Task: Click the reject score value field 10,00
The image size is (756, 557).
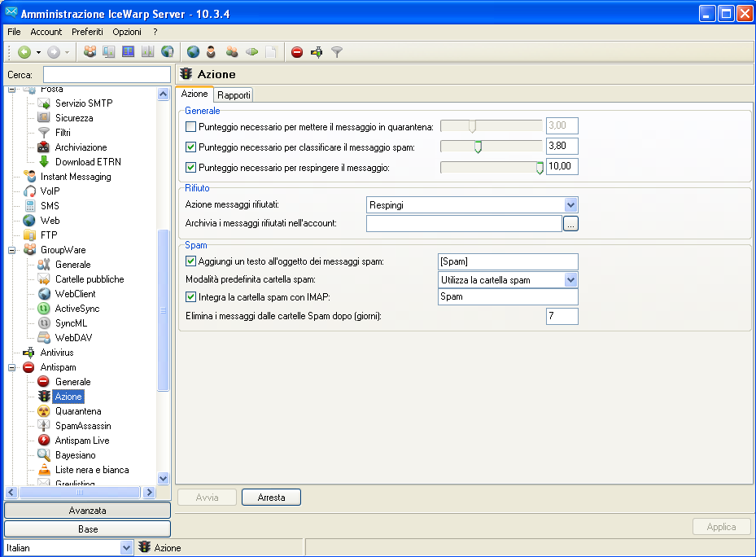Action: point(562,166)
